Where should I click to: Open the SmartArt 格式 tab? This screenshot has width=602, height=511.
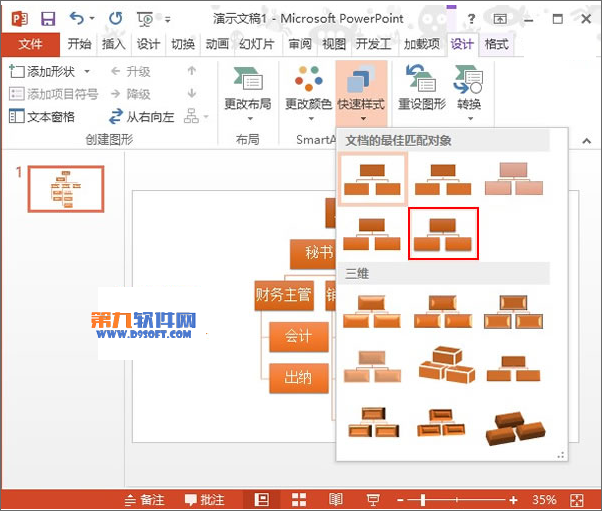coord(496,44)
